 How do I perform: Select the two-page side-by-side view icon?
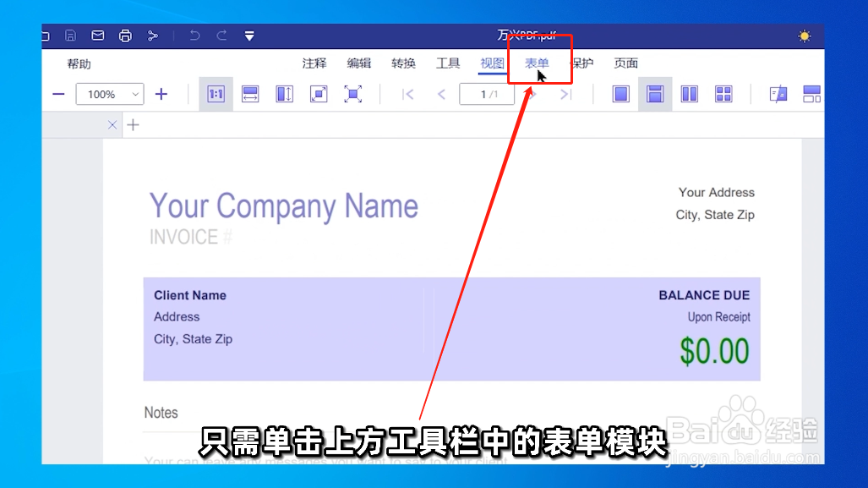point(689,94)
